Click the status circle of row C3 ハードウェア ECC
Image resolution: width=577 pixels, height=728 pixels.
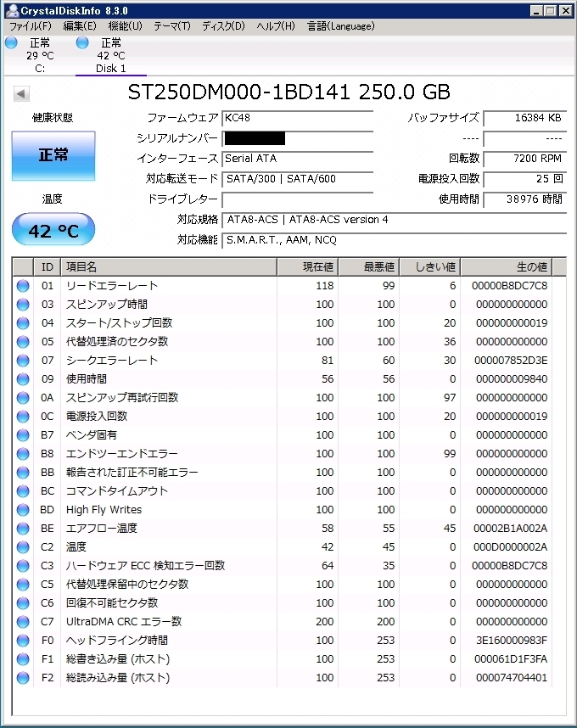point(23,565)
